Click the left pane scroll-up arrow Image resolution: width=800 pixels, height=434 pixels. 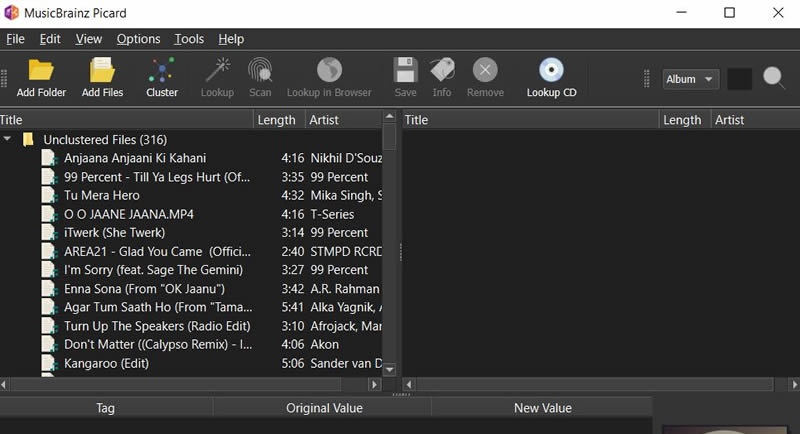389,116
